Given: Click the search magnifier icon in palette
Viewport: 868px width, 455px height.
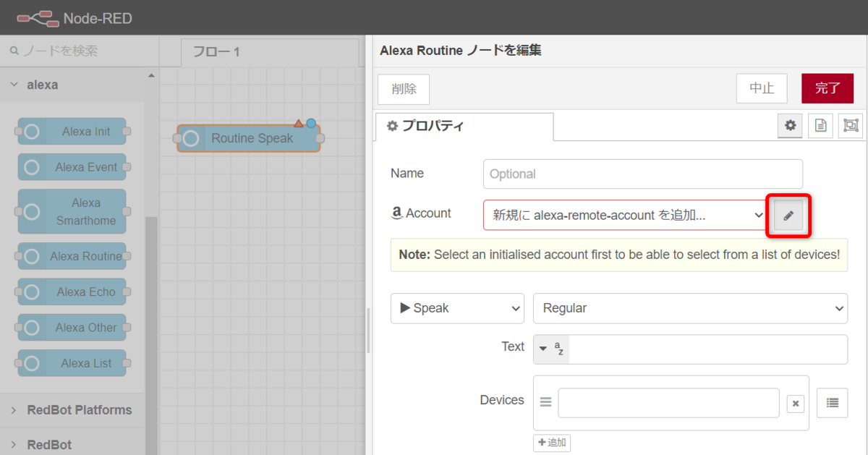Looking at the screenshot, I should 14,51.
